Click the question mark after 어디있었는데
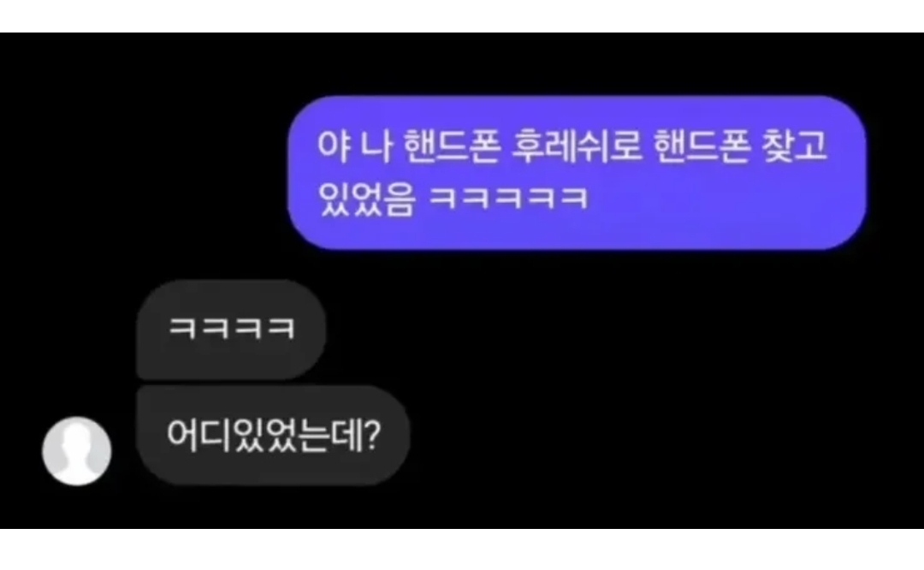 coord(372,435)
